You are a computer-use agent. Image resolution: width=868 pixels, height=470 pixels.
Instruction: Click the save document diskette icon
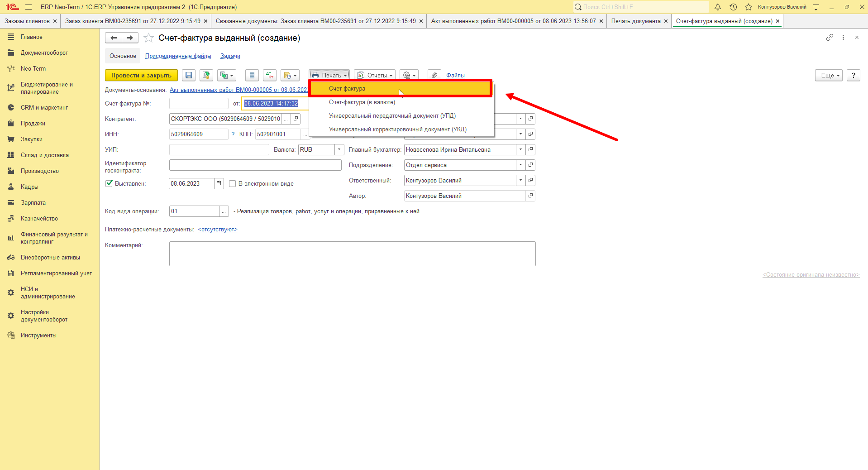coord(189,75)
